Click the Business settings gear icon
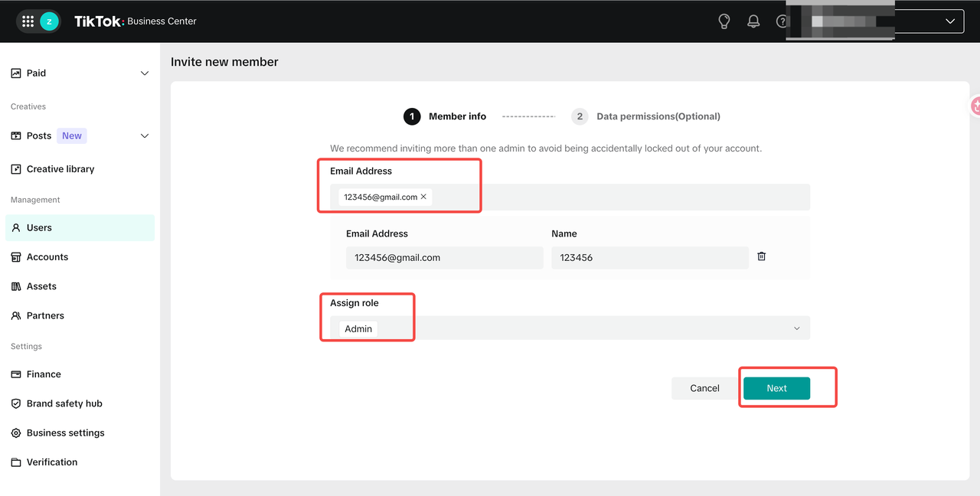This screenshot has height=496, width=980. tap(16, 433)
